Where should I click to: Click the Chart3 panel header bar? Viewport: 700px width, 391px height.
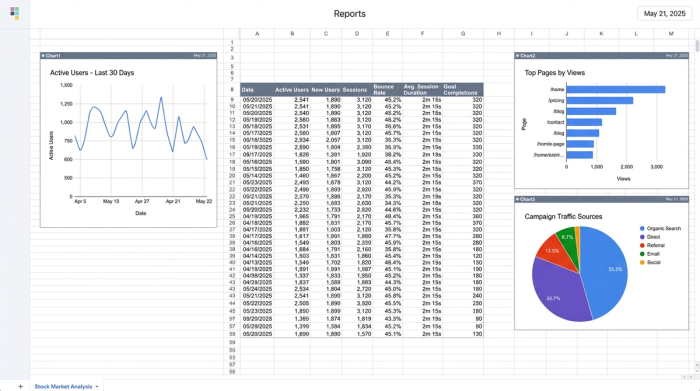click(601, 199)
